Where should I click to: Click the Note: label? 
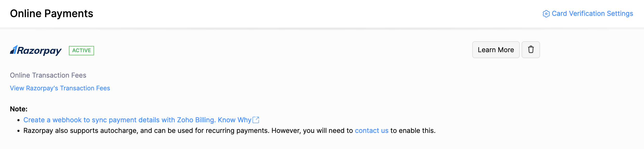pos(19,109)
